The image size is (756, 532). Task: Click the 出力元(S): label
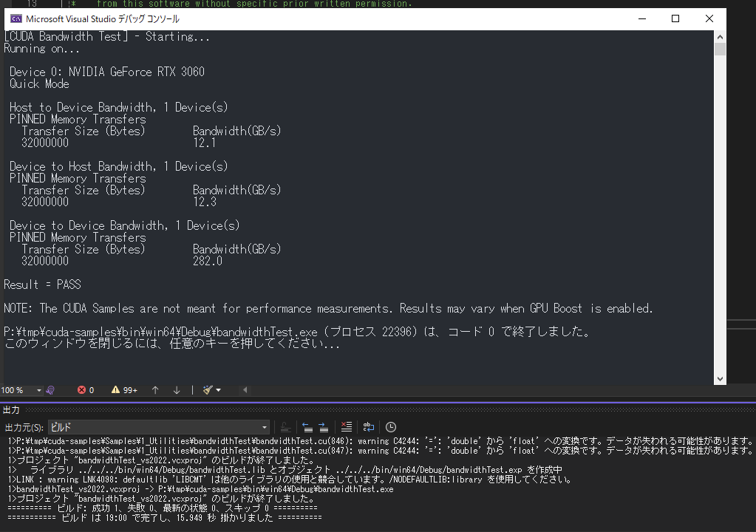(x=24, y=427)
